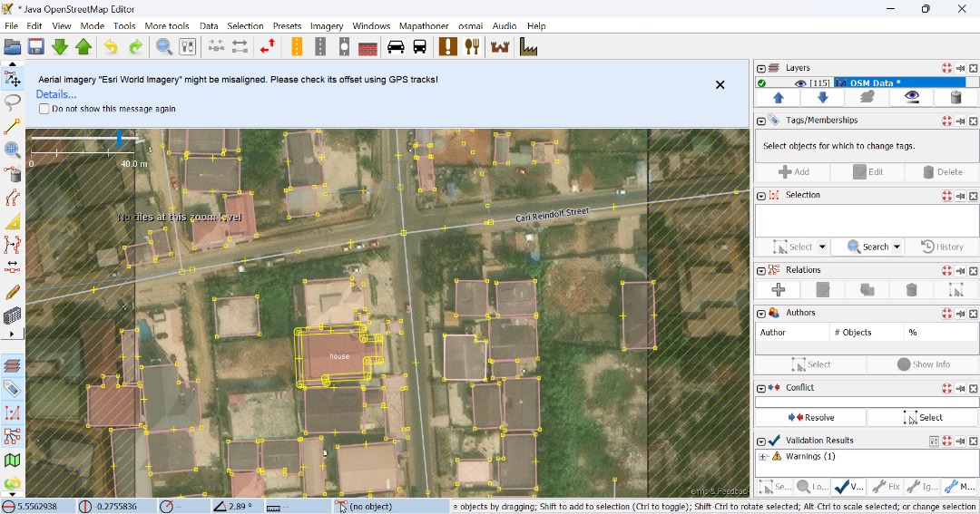Dismiss the imagery misalignment message with X
This screenshot has width=980, height=514.
click(x=720, y=84)
